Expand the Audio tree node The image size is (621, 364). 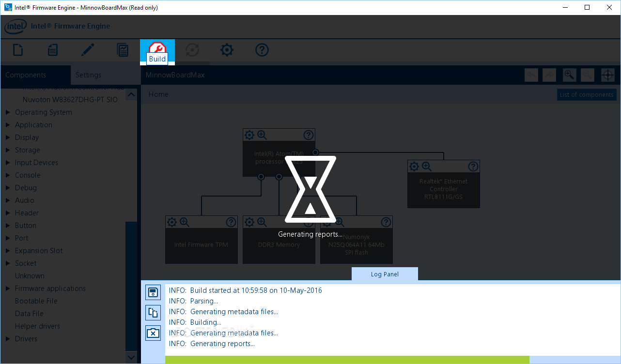coord(8,200)
